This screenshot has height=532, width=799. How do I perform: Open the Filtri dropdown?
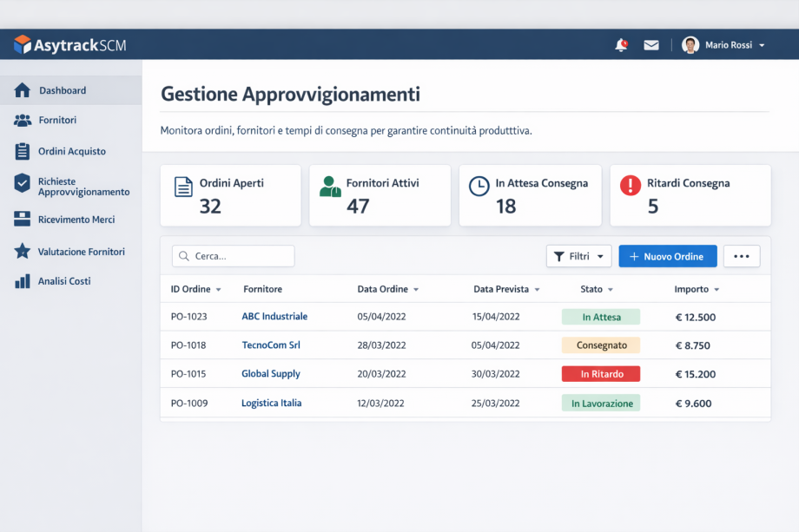[x=579, y=256]
